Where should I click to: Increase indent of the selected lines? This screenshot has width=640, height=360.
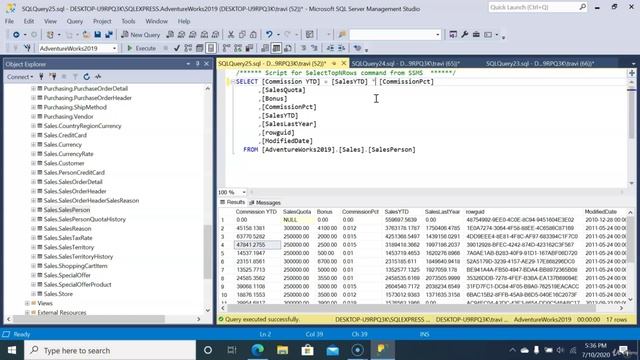(342, 48)
